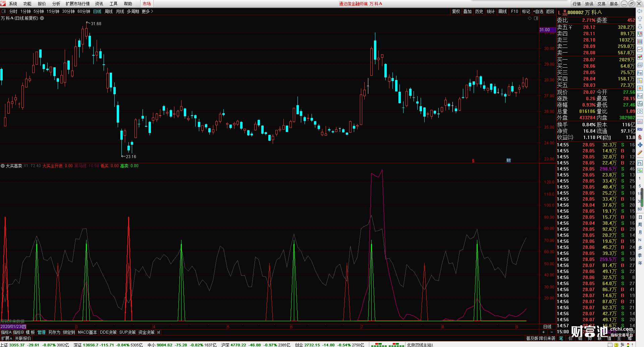Image resolution: width=644 pixels, height=347 pixels.
Task: Open the f(x) formula icon in sidebar
Action: pyautogui.click(x=640, y=104)
